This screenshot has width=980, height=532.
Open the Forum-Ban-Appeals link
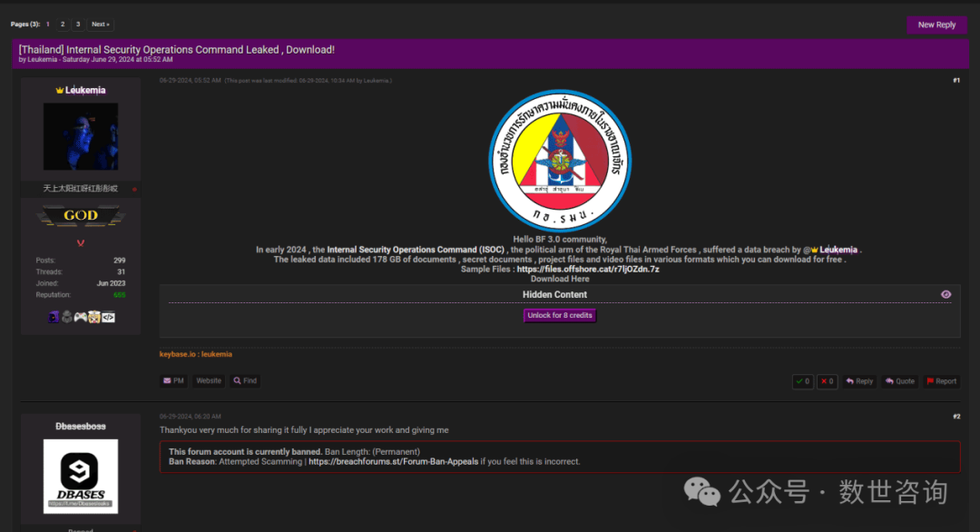393,462
